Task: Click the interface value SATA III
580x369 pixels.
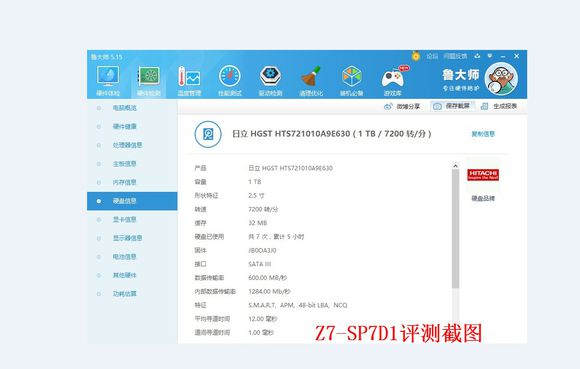Action: point(260,264)
